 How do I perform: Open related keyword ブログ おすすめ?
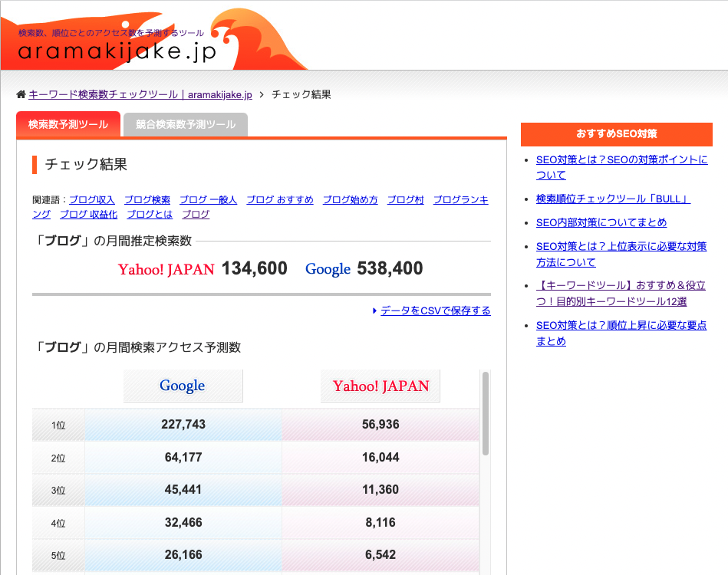[279, 200]
